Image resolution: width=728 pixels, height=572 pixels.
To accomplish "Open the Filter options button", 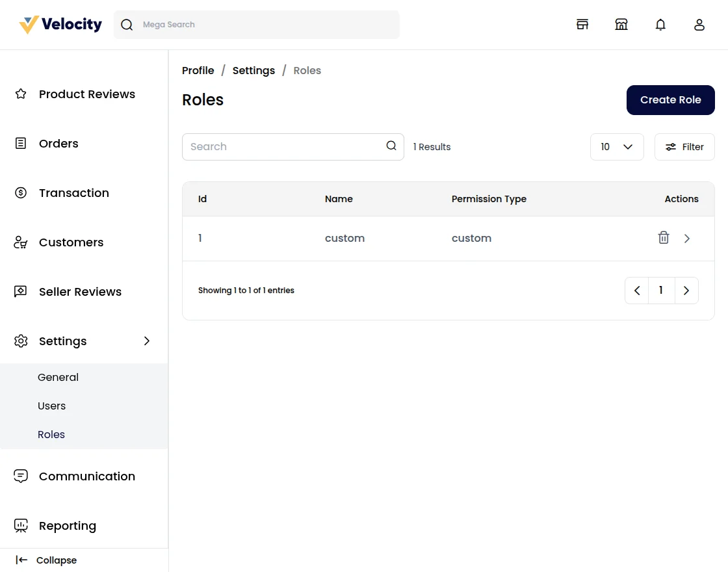I will coord(684,147).
